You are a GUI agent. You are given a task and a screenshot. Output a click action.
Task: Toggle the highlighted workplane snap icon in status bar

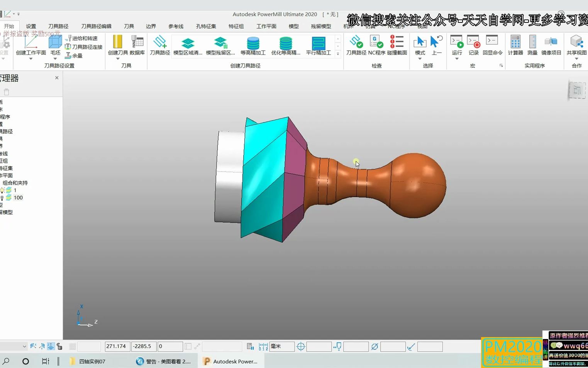point(51,346)
